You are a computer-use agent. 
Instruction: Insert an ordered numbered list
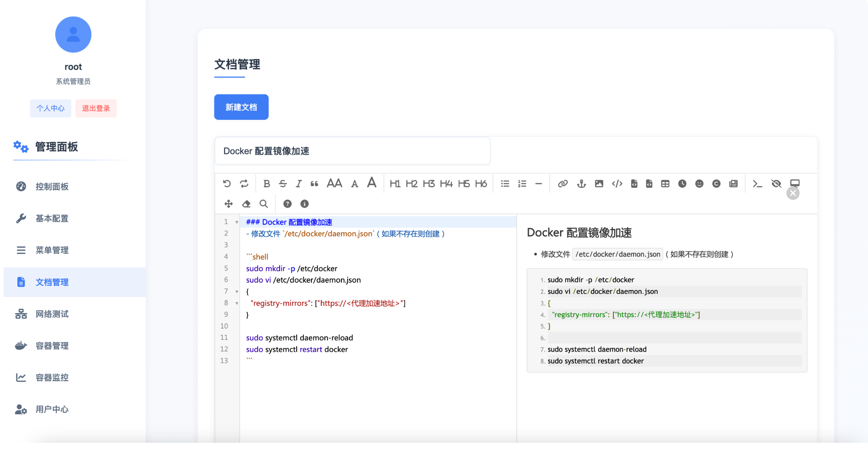[x=522, y=183]
